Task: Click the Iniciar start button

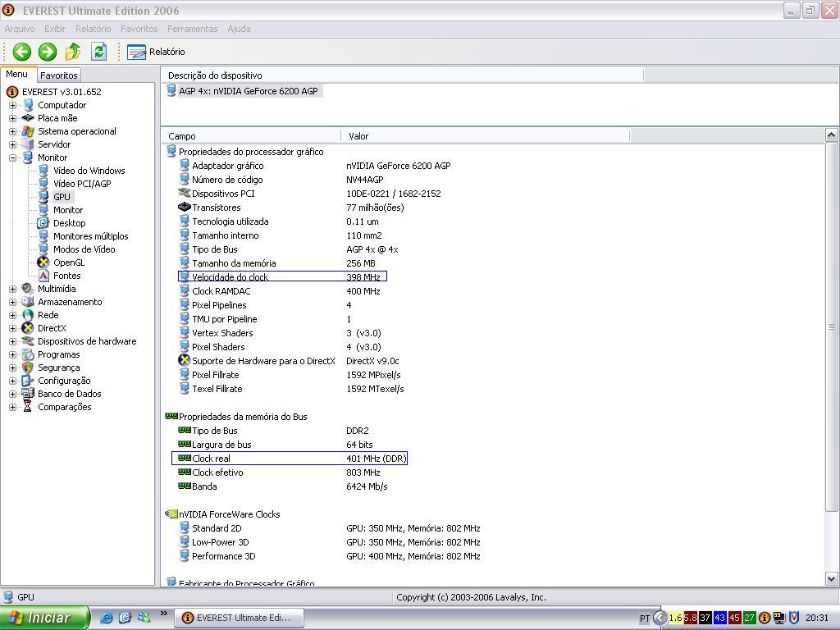Action: (44, 618)
